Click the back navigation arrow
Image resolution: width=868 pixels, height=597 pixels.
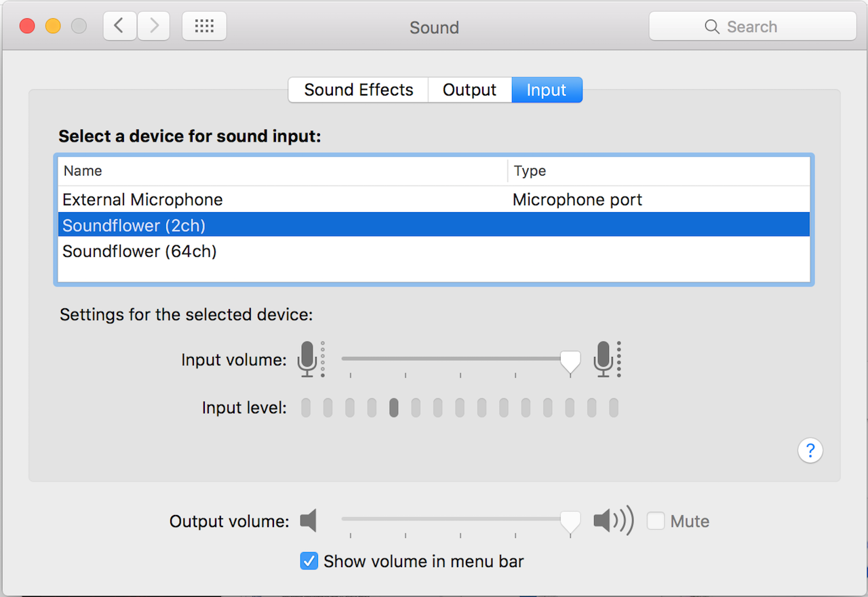[x=120, y=26]
